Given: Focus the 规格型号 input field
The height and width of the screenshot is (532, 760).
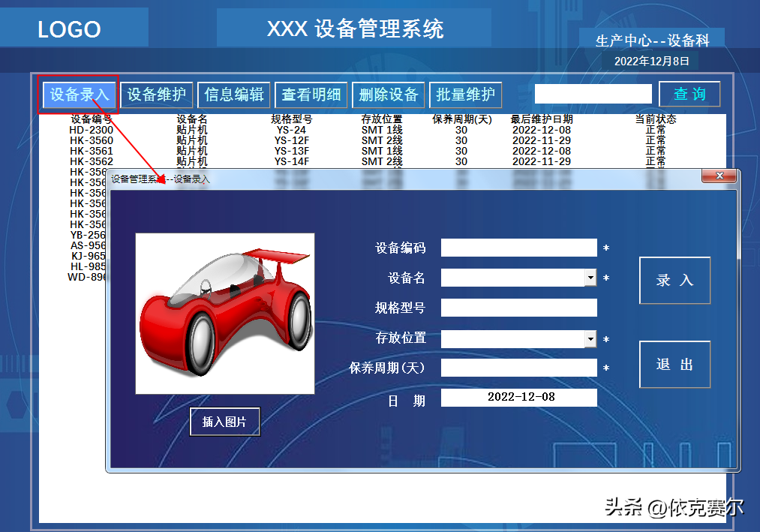Looking at the screenshot, I should [518, 308].
